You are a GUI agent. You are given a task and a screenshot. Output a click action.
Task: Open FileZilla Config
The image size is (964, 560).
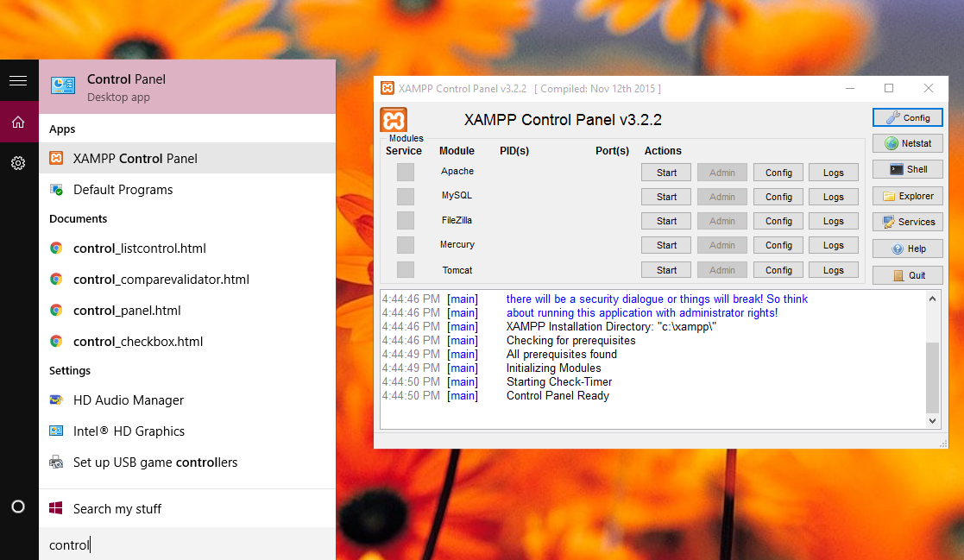pyautogui.click(x=778, y=221)
